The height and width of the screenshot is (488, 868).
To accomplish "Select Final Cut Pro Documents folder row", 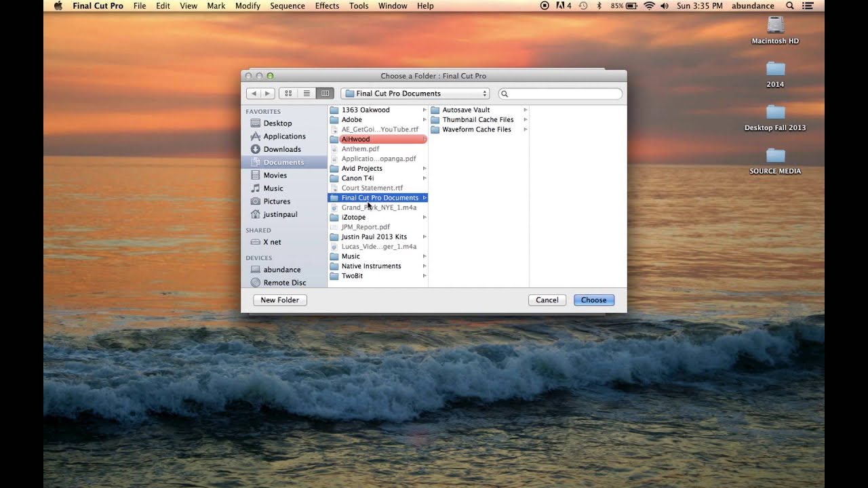I will click(x=378, y=198).
